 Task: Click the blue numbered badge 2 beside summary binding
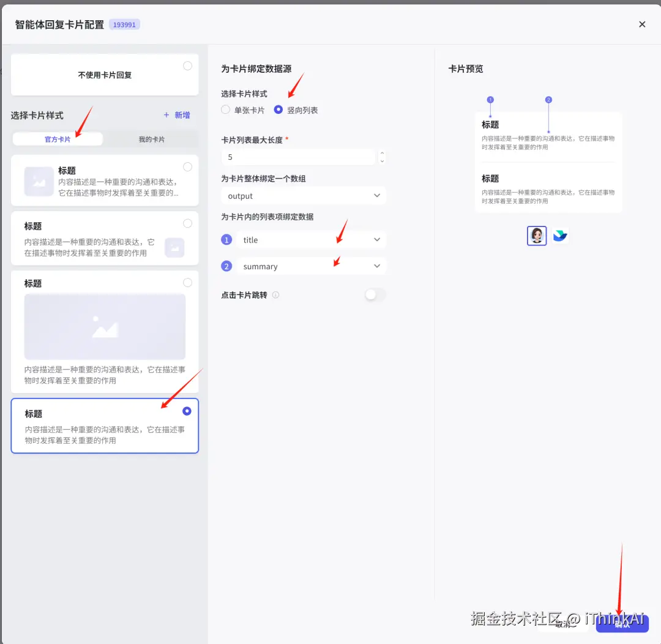pyautogui.click(x=226, y=266)
